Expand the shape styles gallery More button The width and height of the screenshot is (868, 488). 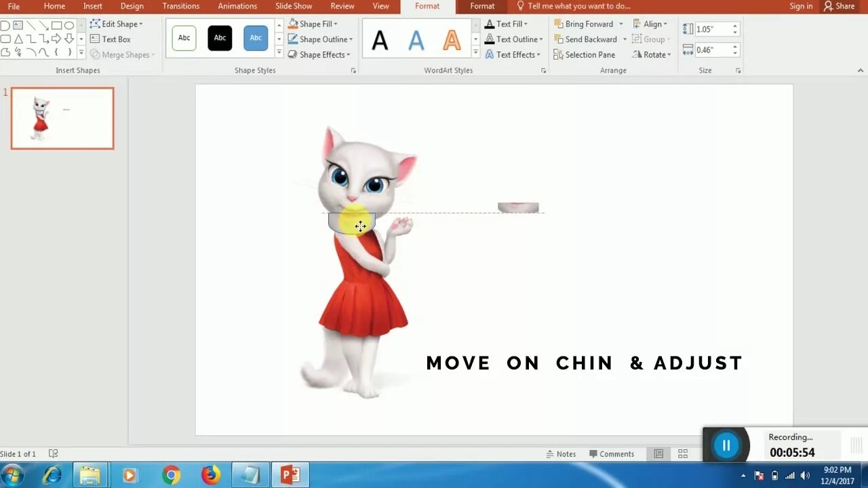click(x=279, y=52)
